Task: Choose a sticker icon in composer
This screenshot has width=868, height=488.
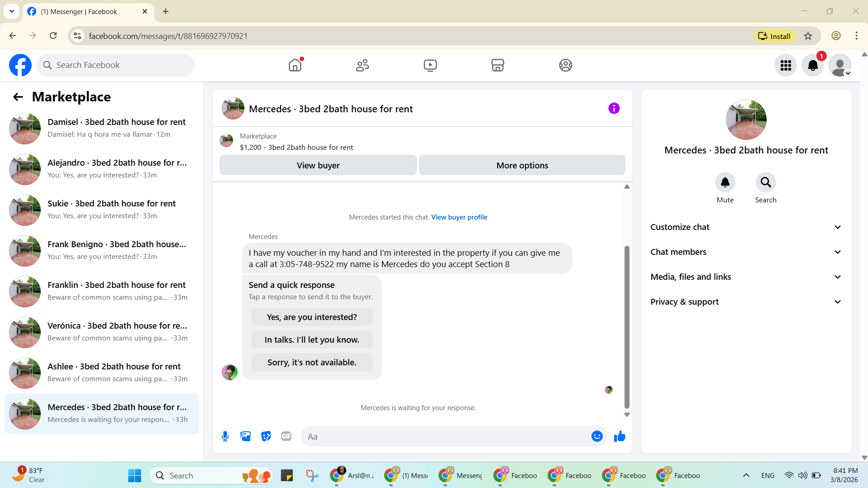Action: pyautogui.click(x=266, y=436)
